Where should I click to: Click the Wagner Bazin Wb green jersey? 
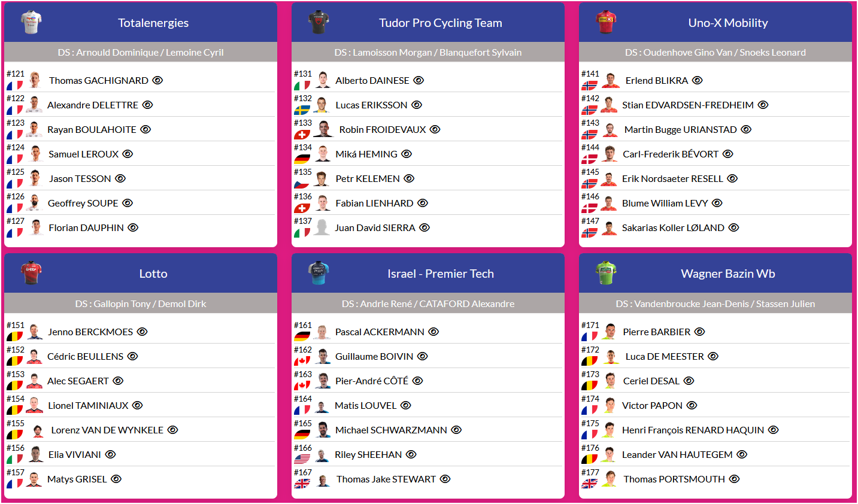point(606,273)
